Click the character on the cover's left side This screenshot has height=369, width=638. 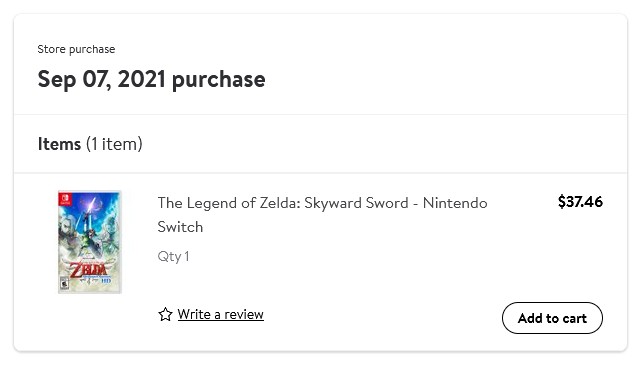pyautogui.click(x=68, y=234)
